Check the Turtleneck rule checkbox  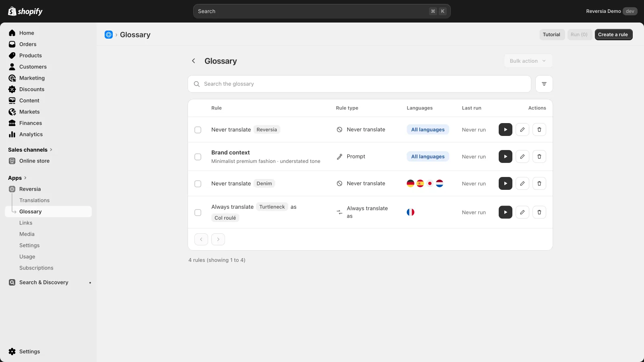pyautogui.click(x=198, y=212)
